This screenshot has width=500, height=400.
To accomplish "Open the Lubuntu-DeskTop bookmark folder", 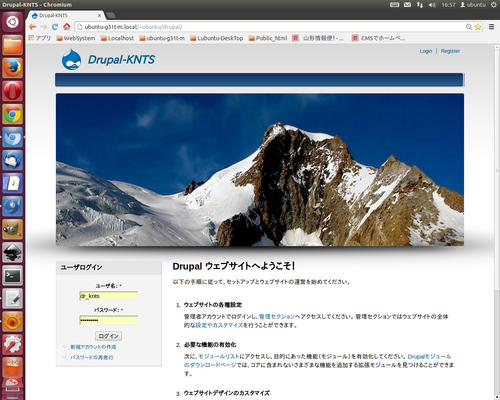I will 217,38.
